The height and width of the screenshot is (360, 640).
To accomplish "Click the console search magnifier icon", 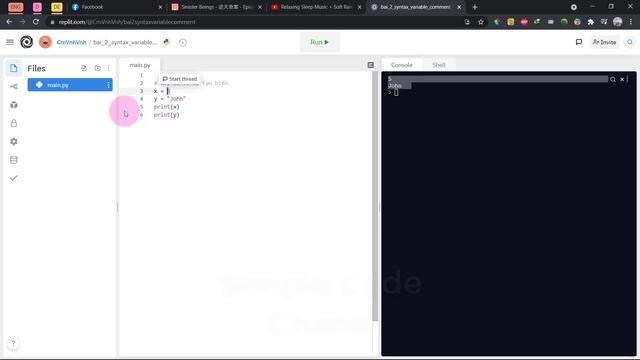I will point(613,79).
